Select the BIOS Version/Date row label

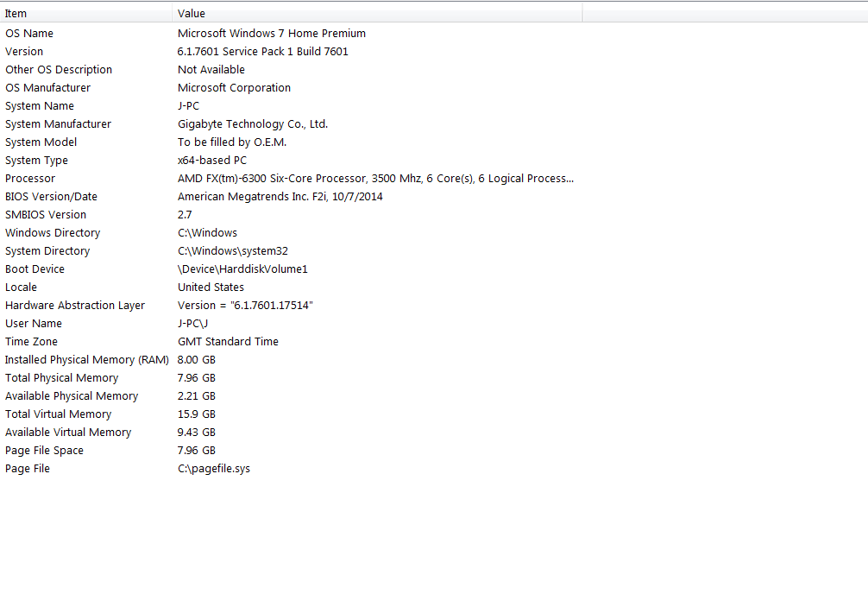51,197
